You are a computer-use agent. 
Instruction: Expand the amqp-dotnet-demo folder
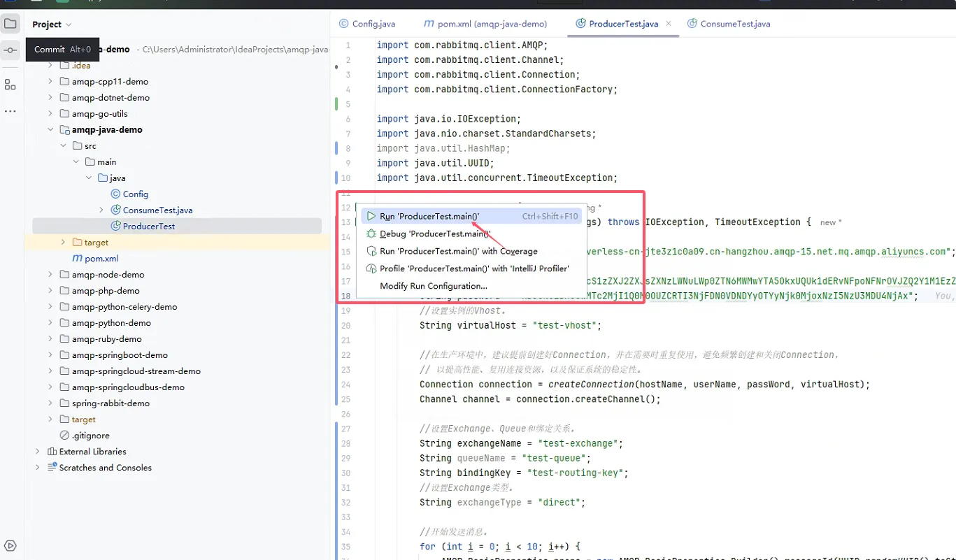pyautogui.click(x=50, y=98)
